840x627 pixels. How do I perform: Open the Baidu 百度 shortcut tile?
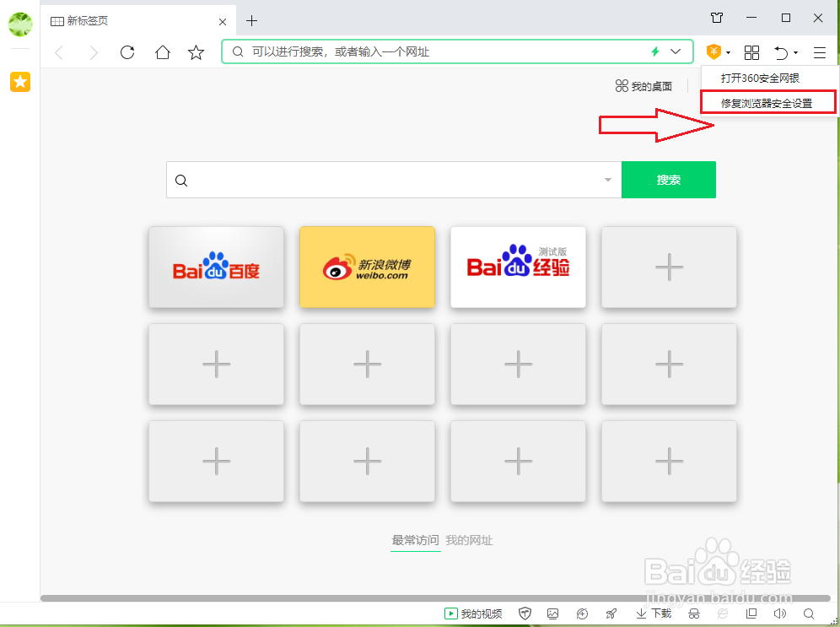217,267
